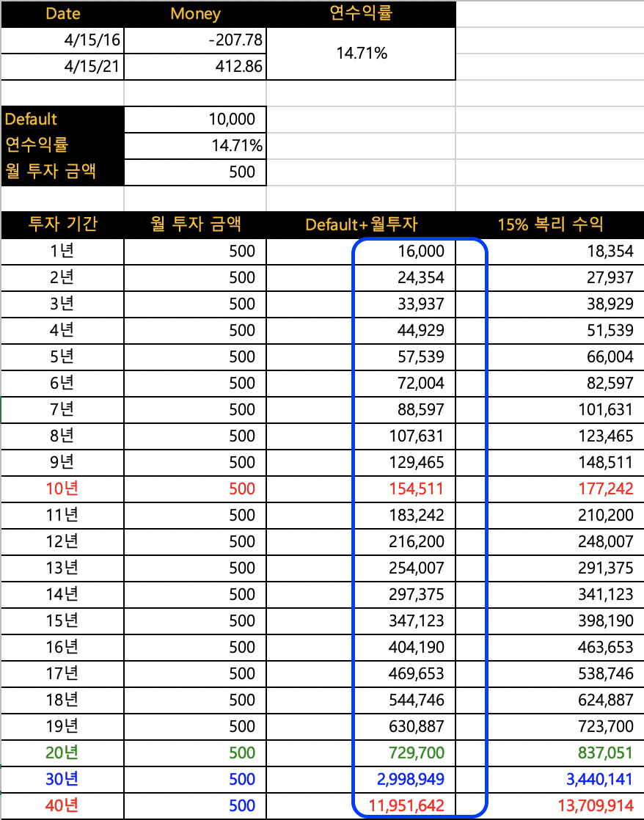Click the green 20년 row label

tap(63, 753)
